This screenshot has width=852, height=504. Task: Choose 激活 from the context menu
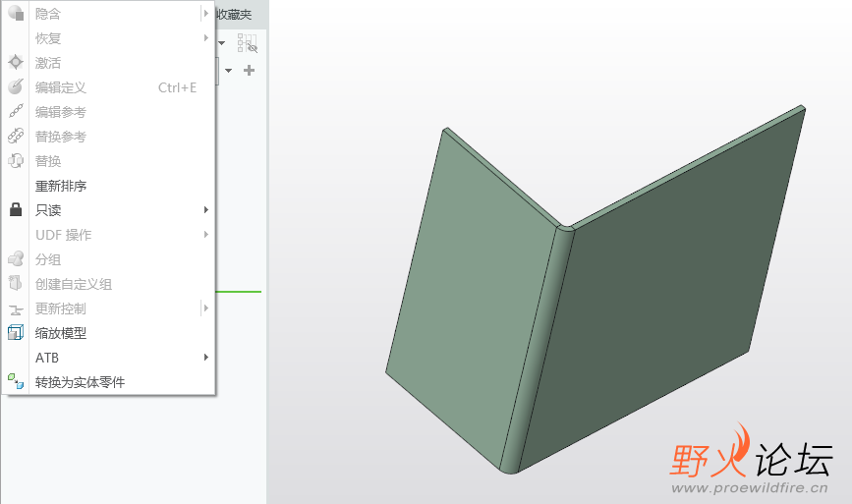(x=109, y=63)
